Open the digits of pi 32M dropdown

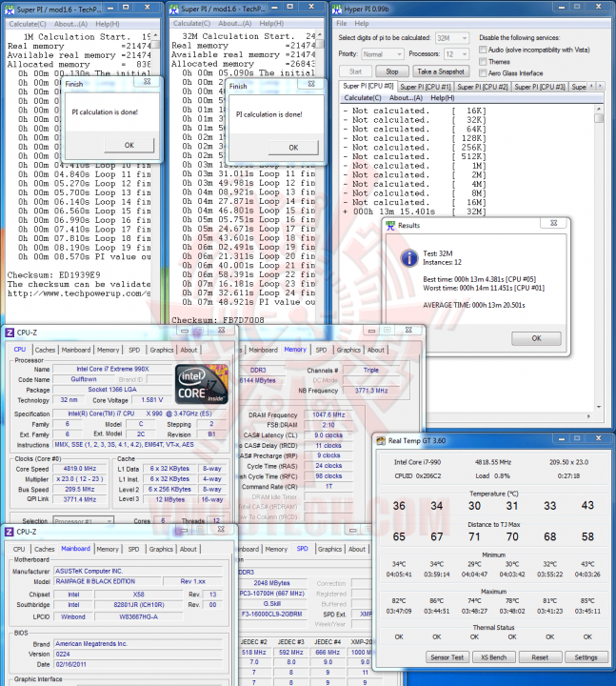(x=452, y=38)
